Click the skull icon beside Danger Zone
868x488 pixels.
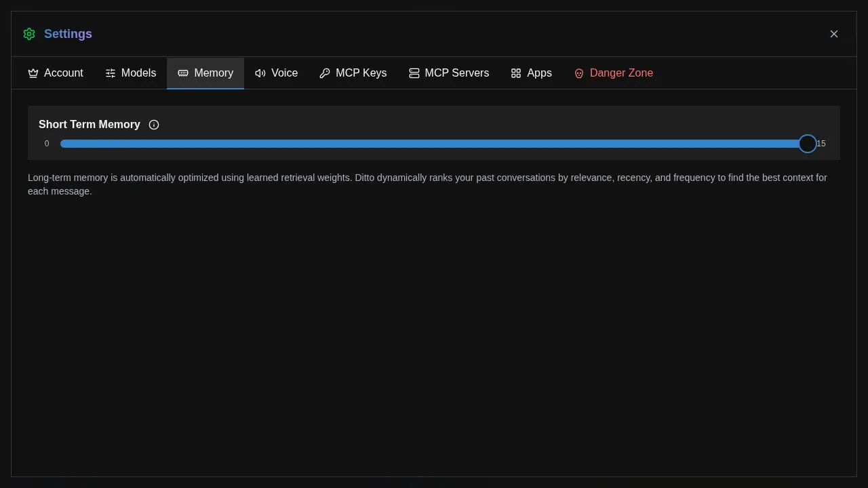579,73
